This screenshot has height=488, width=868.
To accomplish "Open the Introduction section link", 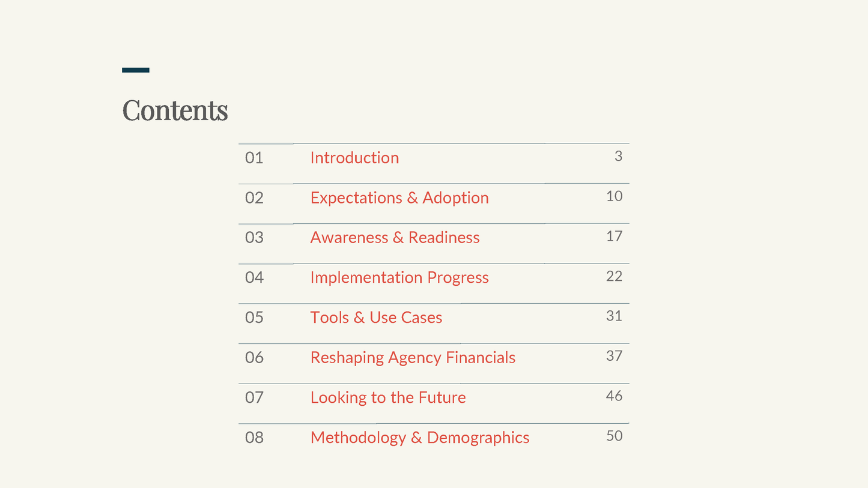I will coord(354,158).
